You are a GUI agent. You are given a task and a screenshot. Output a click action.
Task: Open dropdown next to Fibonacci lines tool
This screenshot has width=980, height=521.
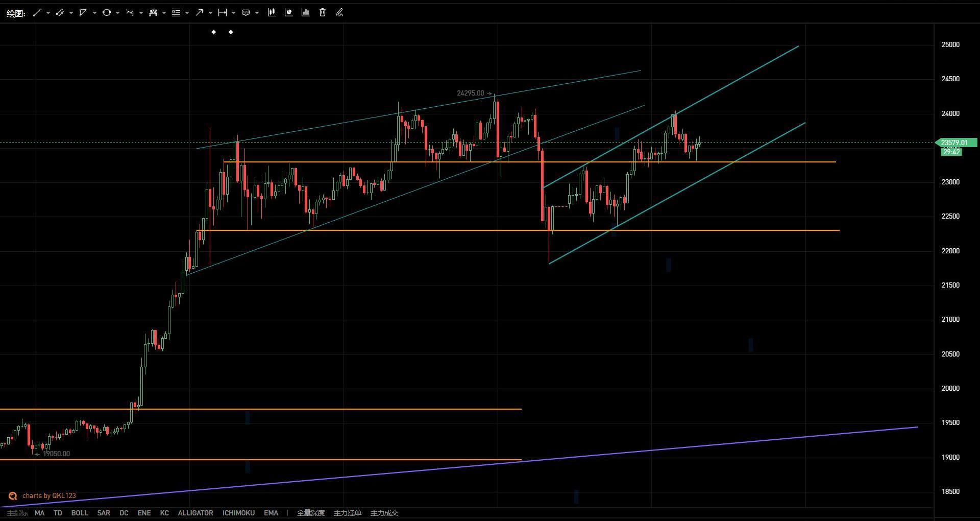(x=187, y=13)
